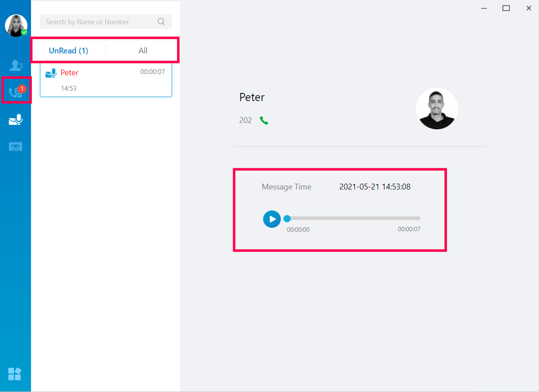Click Peter's contact photo thumbnail
The image size is (539, 392).
[x=437, y=109]
